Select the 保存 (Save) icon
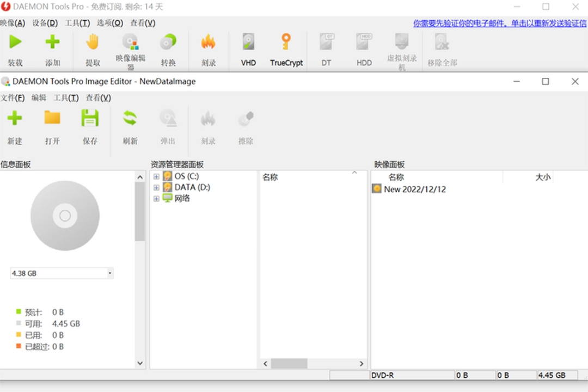The image size is (588, 392). click(90, 125)
